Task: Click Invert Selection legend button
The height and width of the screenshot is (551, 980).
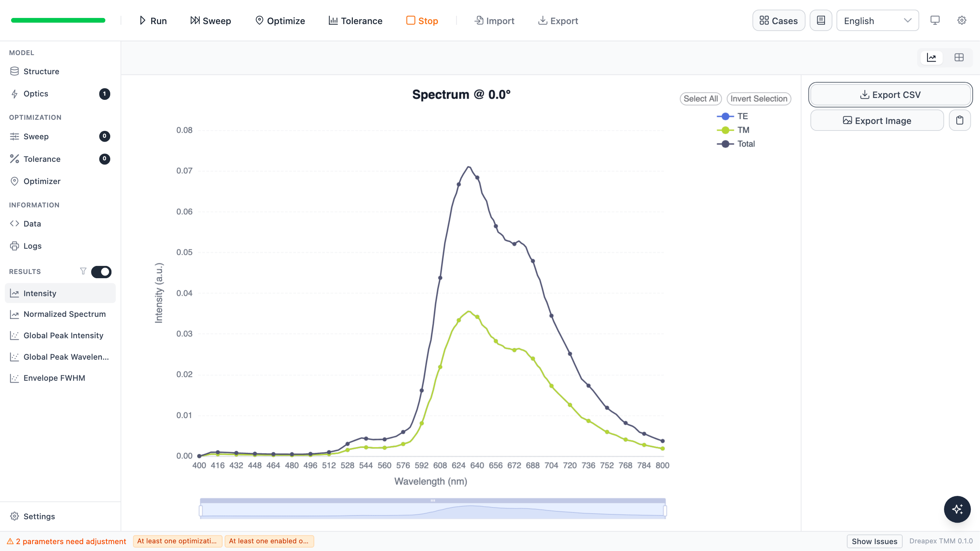Action: click(759, 99)
